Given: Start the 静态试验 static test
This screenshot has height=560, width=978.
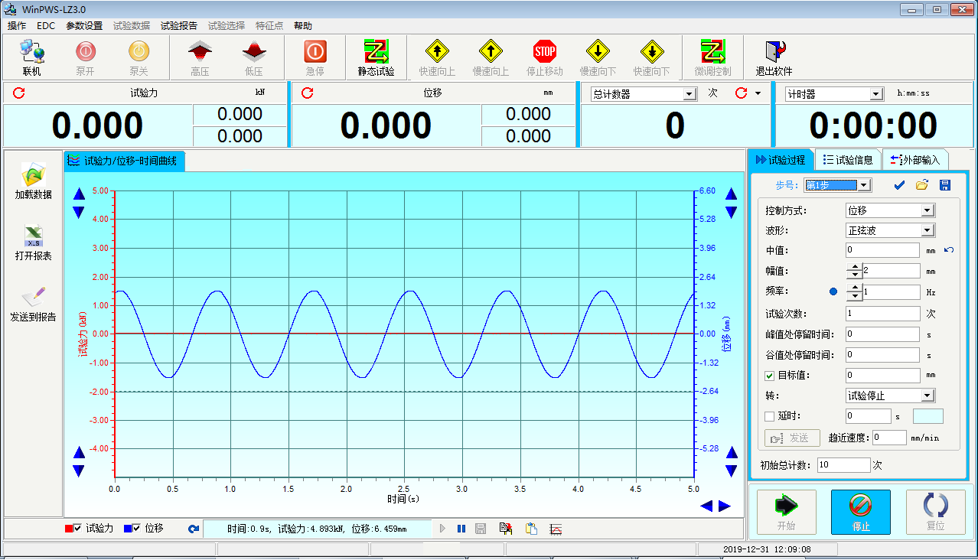Looking at the screenshot, I should 376,57.
